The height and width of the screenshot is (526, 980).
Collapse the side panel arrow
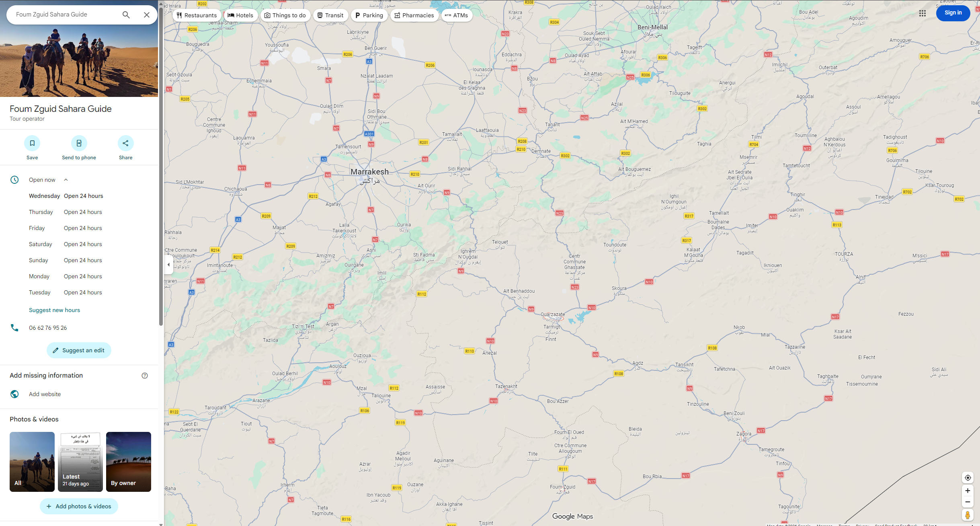pyautogui.click(x=168, y=265)
